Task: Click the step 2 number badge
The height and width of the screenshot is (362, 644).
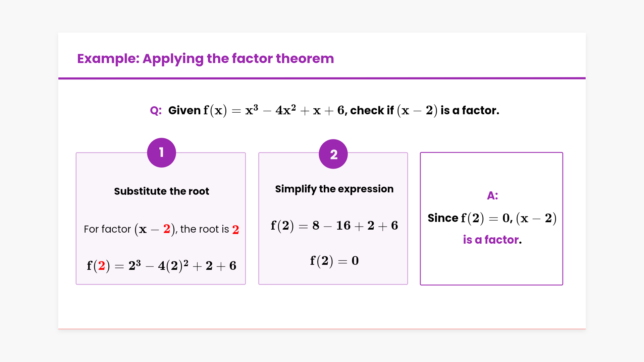Action: 333,154
